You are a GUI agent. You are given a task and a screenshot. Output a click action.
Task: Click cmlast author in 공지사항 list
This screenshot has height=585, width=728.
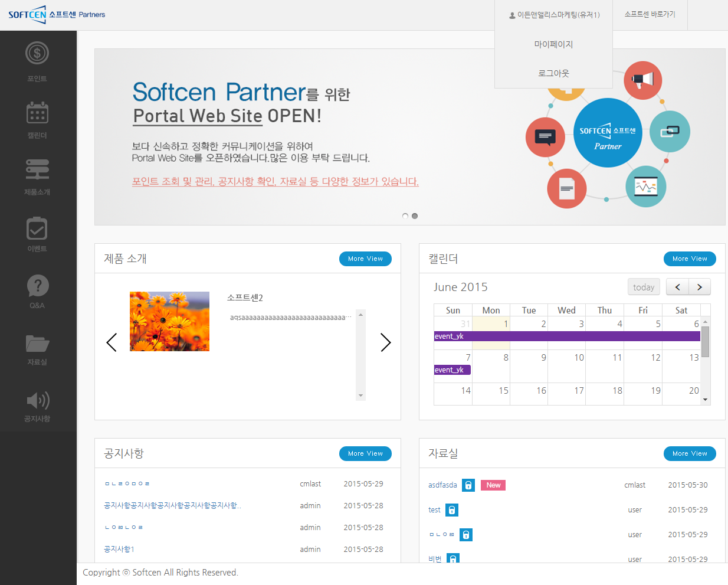point(310,484)
